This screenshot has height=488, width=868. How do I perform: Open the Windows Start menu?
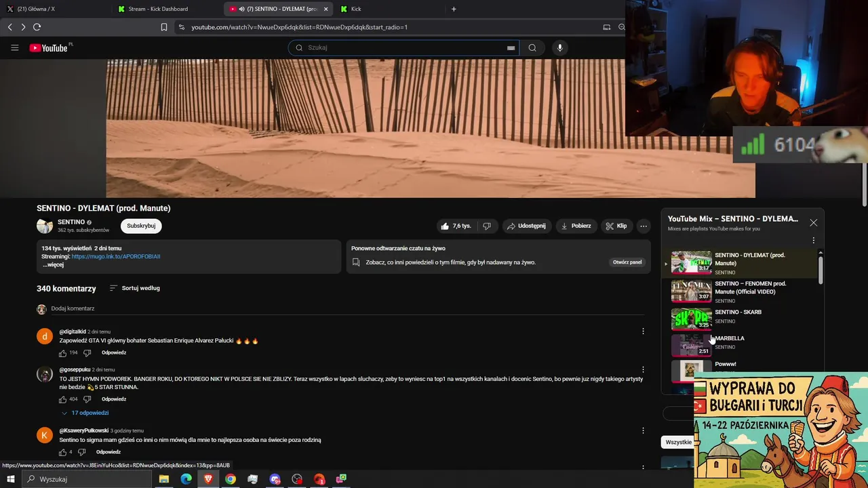point(10,479)
